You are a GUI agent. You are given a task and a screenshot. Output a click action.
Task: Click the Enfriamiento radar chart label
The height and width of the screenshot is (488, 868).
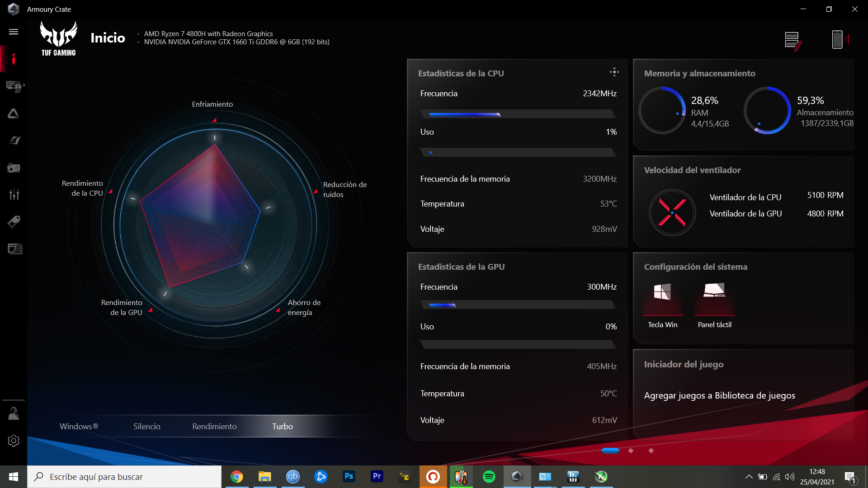point(212,104)
